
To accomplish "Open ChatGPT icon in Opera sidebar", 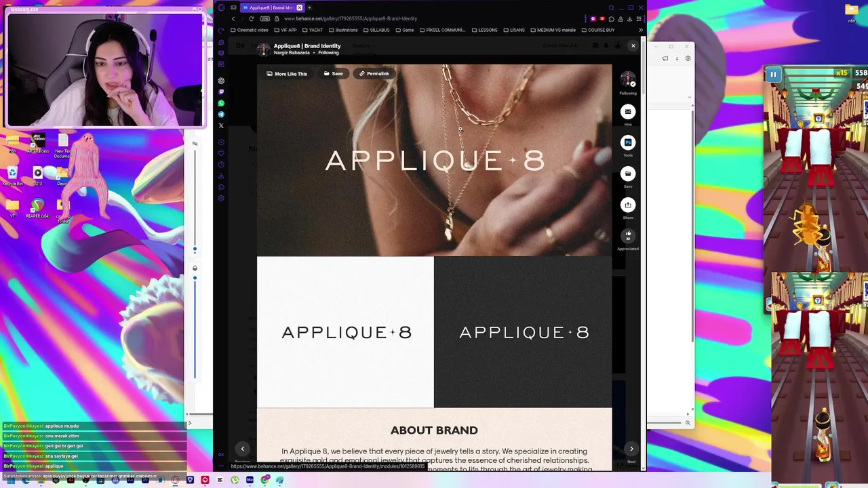I will pos(221,81).
